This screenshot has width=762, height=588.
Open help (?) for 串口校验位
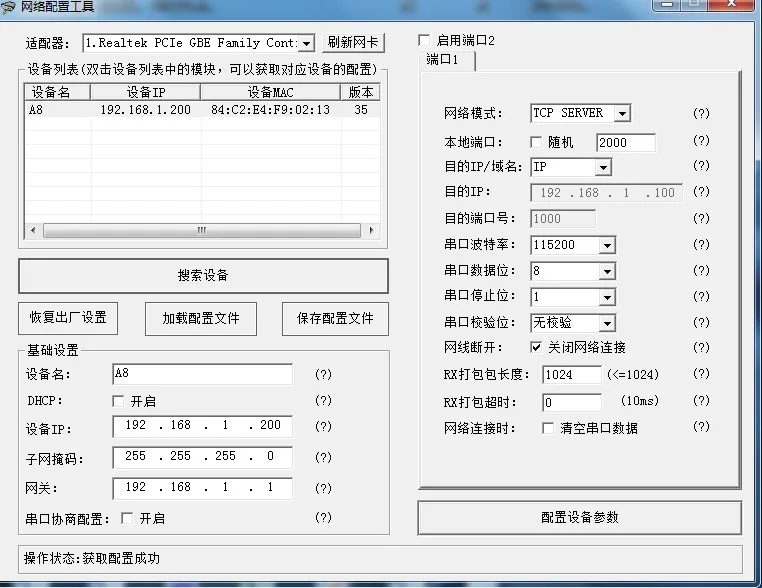[701, 322]
